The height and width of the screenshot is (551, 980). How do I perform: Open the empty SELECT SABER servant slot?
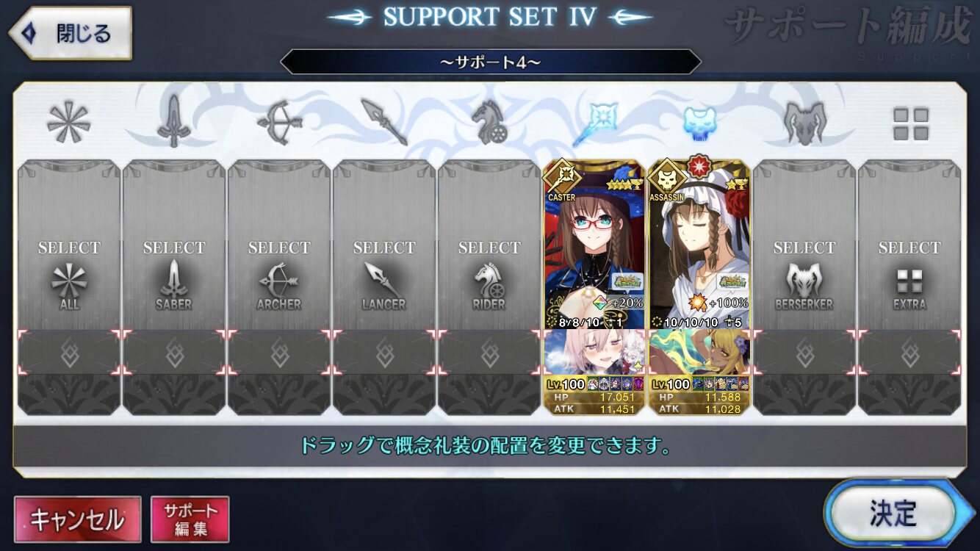point(174,246)
